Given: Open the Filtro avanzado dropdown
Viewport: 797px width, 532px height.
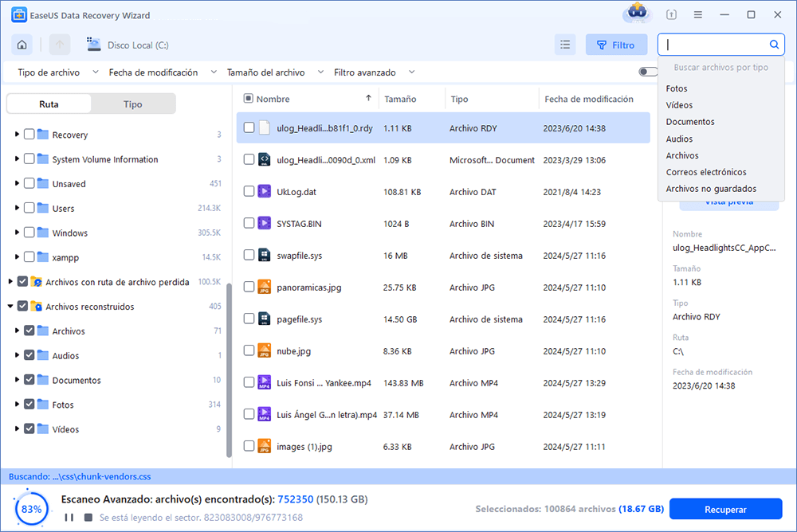Looking at the screenshot, I should (x=374, y=72).
